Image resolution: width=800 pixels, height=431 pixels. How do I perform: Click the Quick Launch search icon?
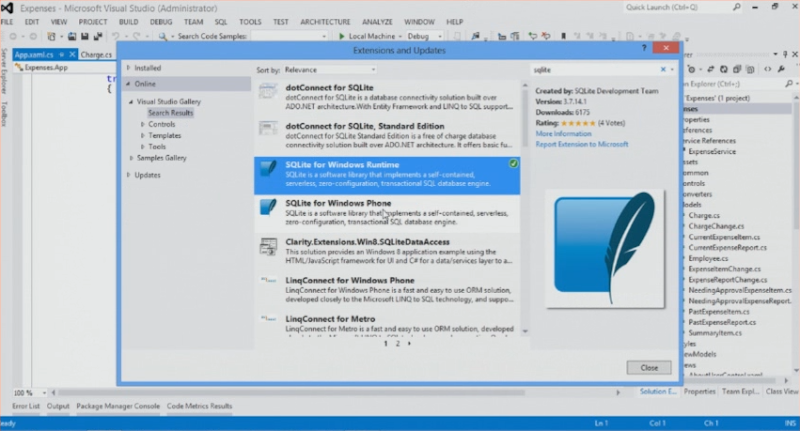[x=736, y=7]
